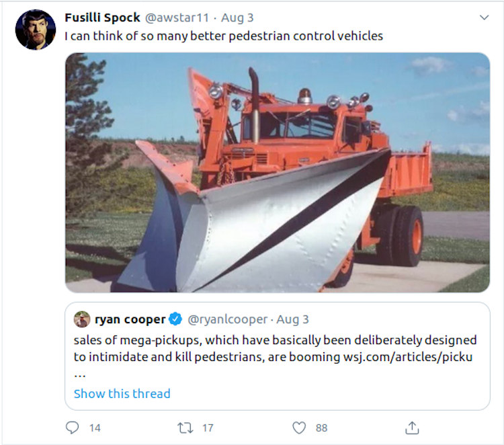The image size is (504, 445).
Task: Click ryan cooper's small avatar
Action: [x=82, y=319]
